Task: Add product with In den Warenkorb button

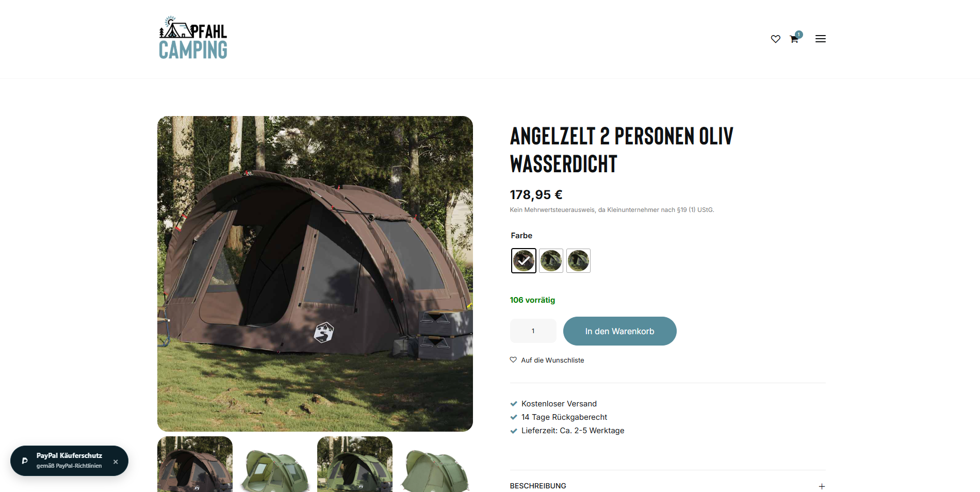Action: coord(619,331)
